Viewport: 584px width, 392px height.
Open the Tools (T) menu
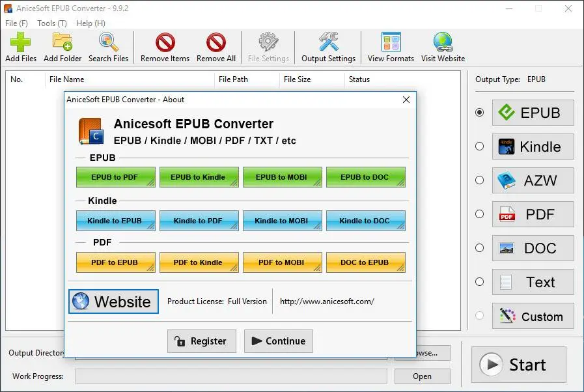click(x=52, y=23)
